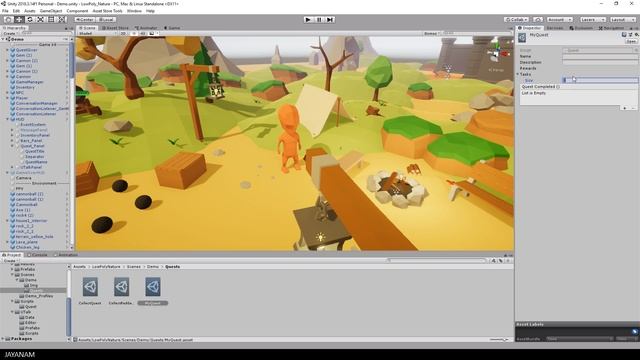Toggle scene lighting button
Image resolution: width=640 pixels, height=360 pixels.
[134, 33]
